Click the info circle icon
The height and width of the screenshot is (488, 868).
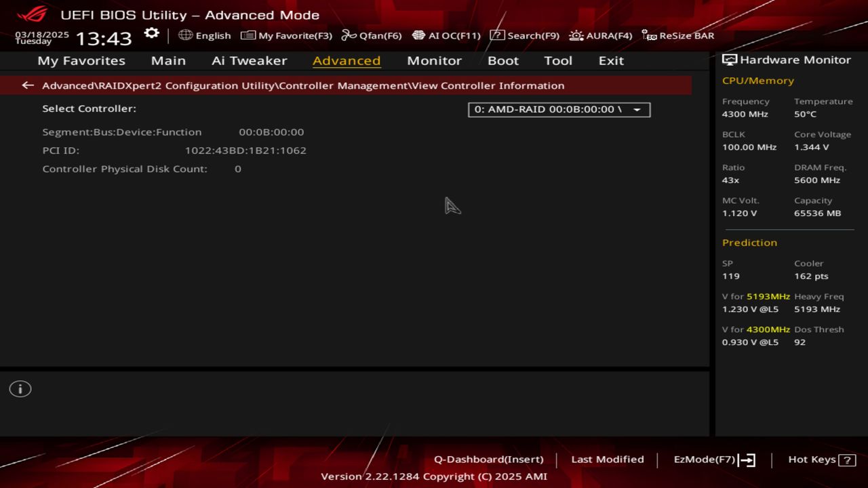(20, 389)
